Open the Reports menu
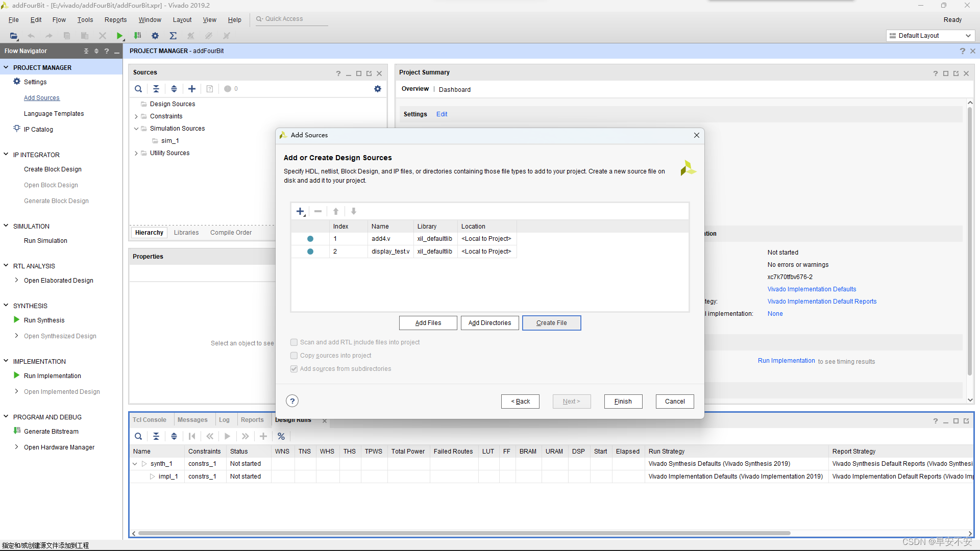This screenshot has height=551, width=980. pos(115,20)
